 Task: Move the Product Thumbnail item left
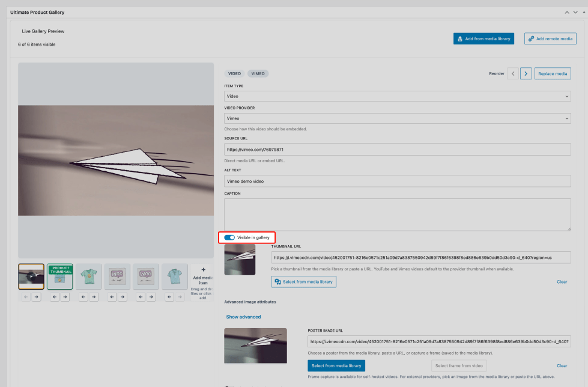pos(55,297)
